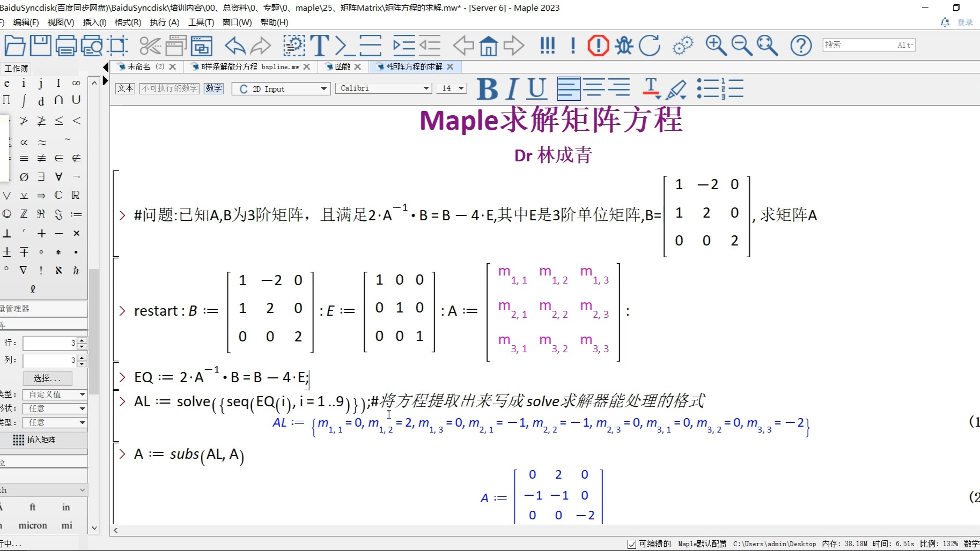Apply italic formatting I
This screenshot has width=980, height=551.
[x=512, y=88]
